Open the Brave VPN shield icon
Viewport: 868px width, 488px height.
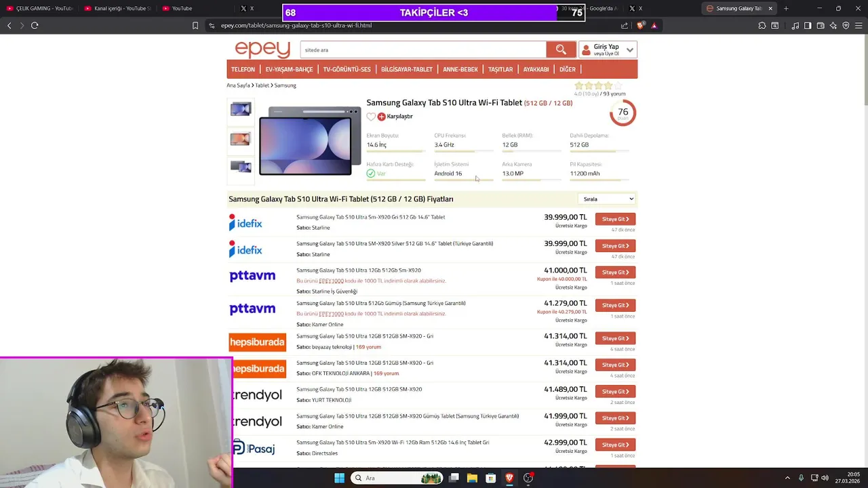click(x=846, y=25)
